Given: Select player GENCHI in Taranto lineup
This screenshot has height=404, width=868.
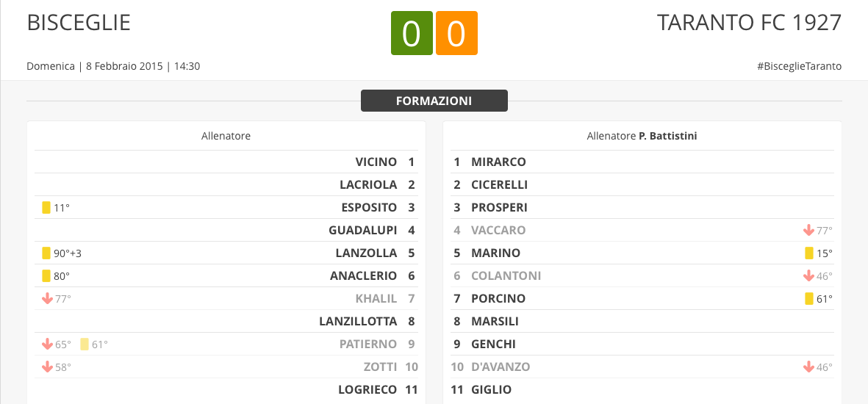Looking at the screenshot, I should (x=493, y=345).
